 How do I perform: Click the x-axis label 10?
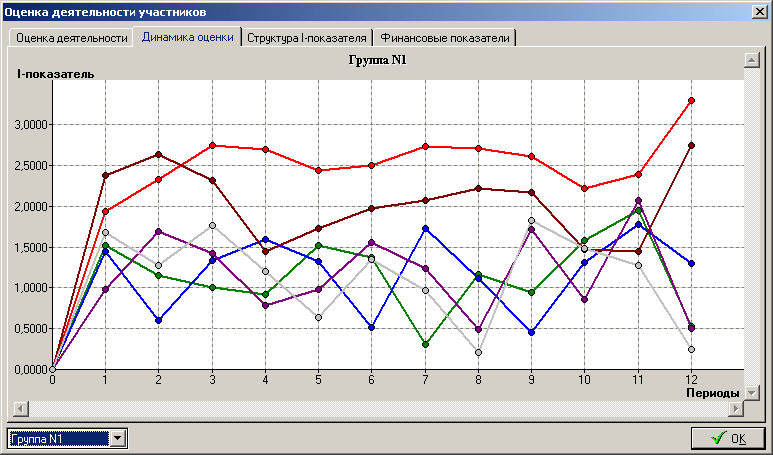(x=584, y=380)
